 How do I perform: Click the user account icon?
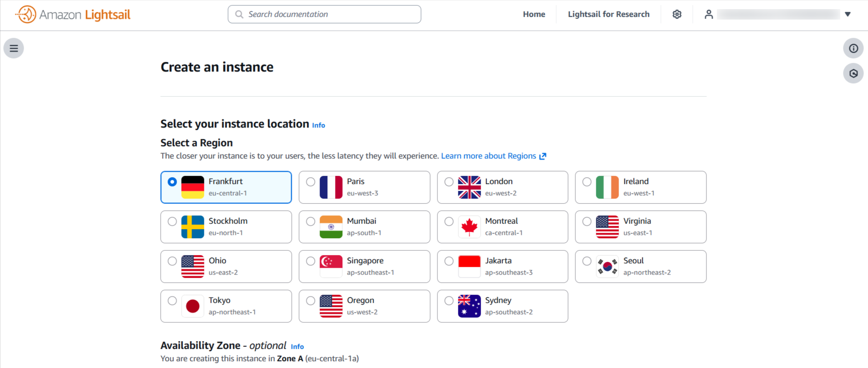(x=708, y=14)
